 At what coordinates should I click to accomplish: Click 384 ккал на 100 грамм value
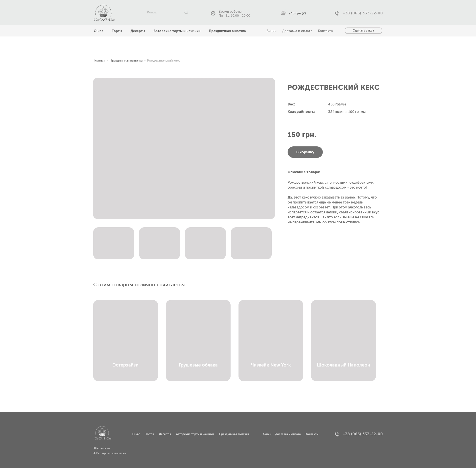[x=347, y=112]
